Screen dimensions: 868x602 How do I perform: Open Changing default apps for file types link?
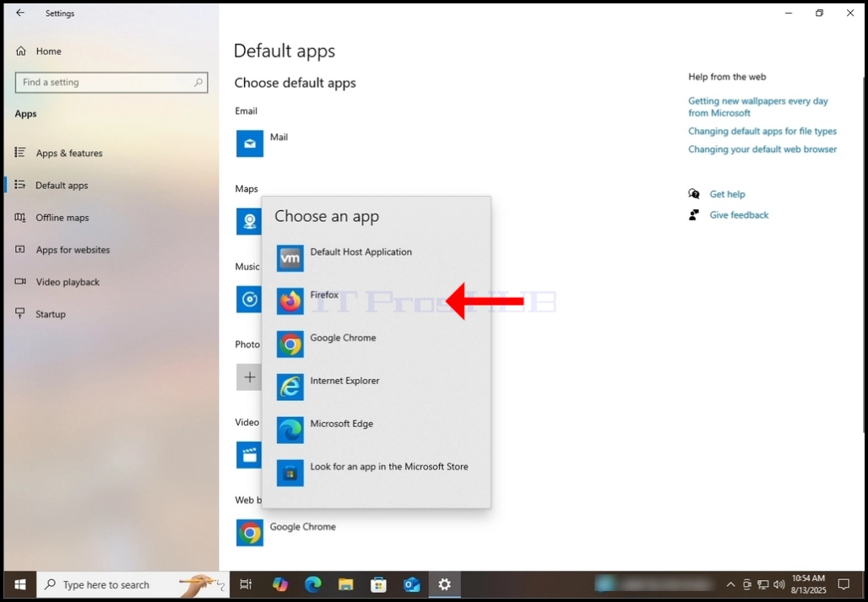click(x=762, y=131)
